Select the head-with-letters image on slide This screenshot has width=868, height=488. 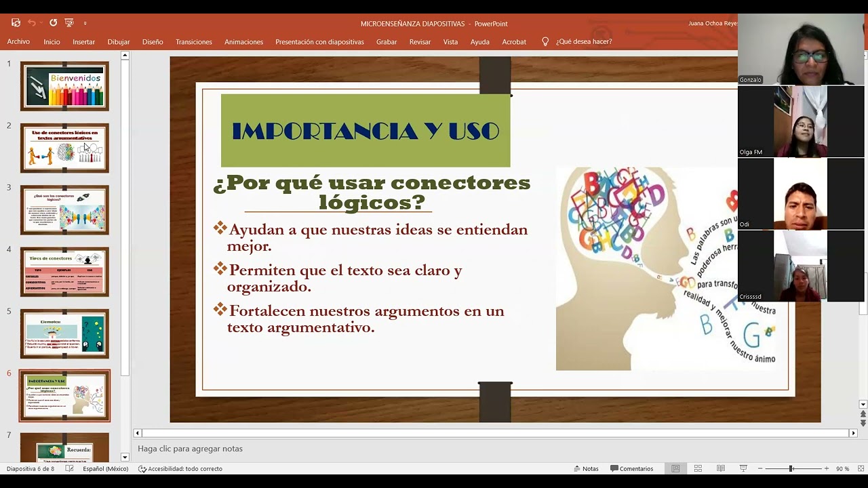pos(666,268)
